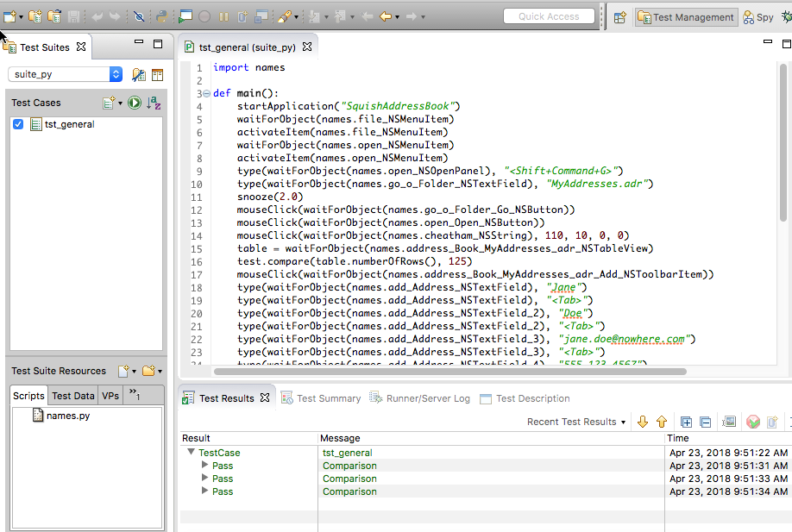Uncheck the tst_general test case checkbox
The width and height of the screenshot is (792, 532).
click(18, 124)
